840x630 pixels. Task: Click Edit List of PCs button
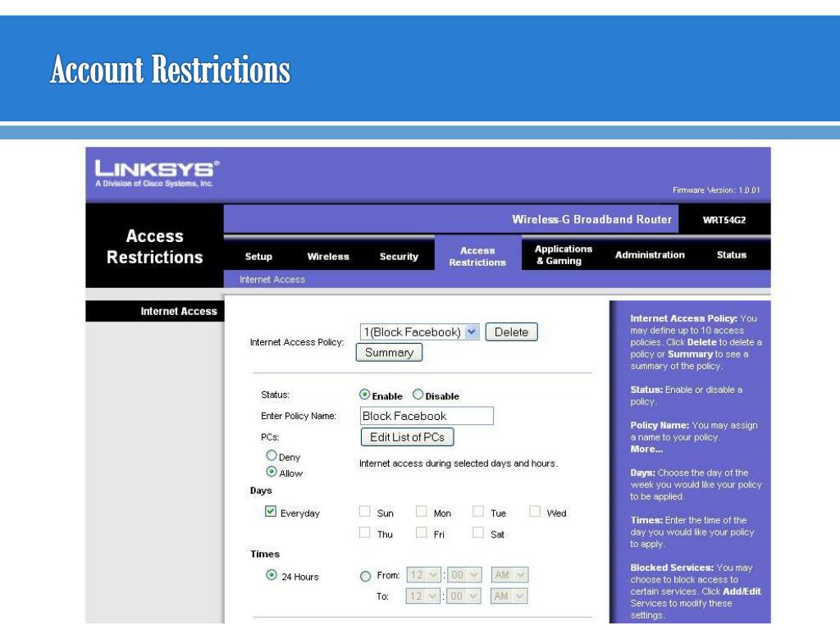(407, 437)
